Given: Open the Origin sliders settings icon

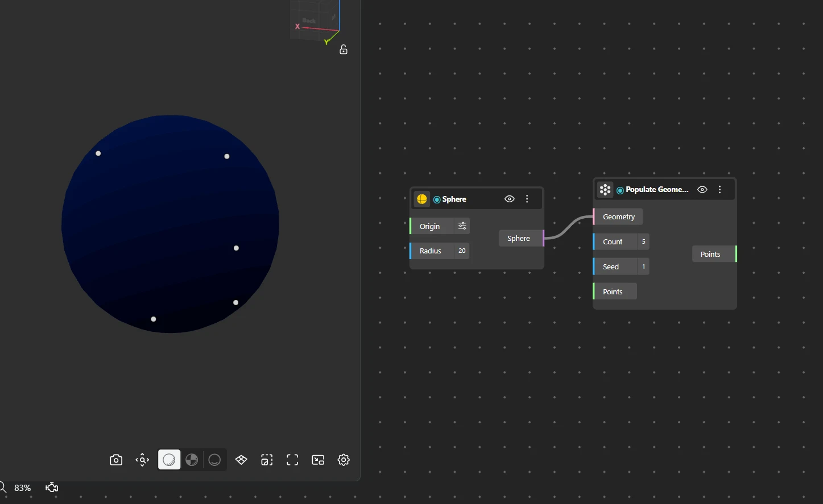Looking at the screenshot, I should pyautogui.click(x=462, y=226).
